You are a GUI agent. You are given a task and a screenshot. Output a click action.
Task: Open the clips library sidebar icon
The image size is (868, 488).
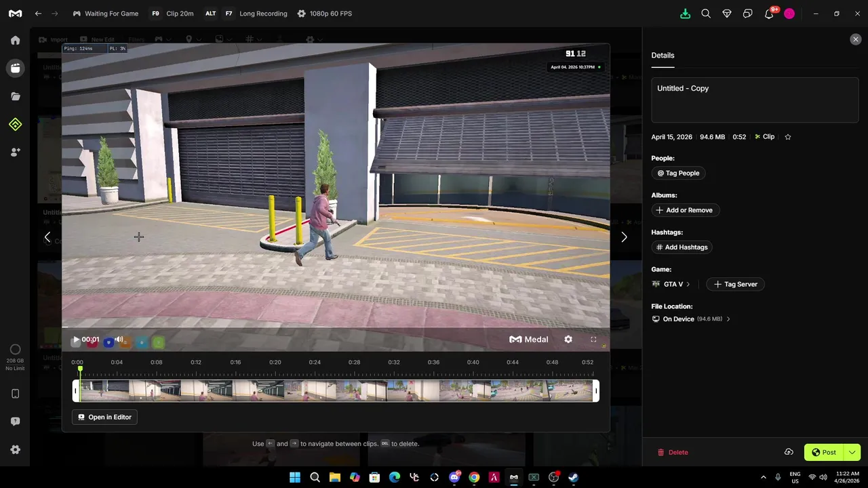point(15,68)
